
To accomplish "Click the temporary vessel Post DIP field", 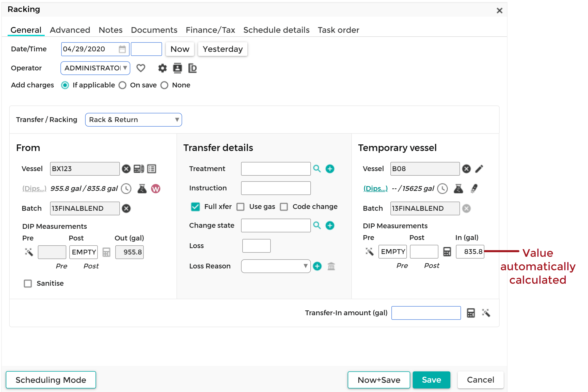I will [424, 252].
